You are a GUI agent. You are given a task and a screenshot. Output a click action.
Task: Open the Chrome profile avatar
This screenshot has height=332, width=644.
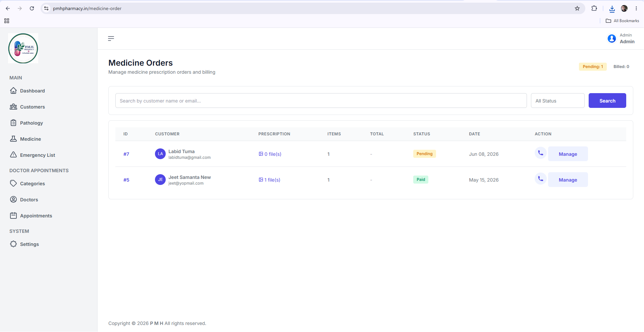tap(624, 8)
